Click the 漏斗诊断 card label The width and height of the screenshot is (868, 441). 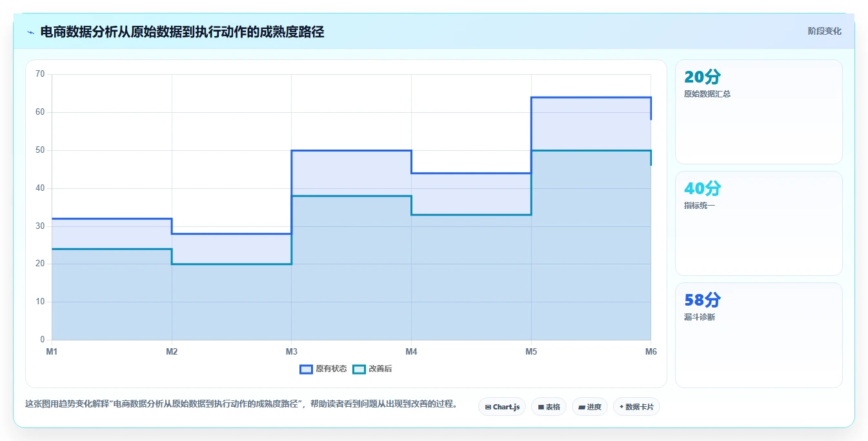700,317
